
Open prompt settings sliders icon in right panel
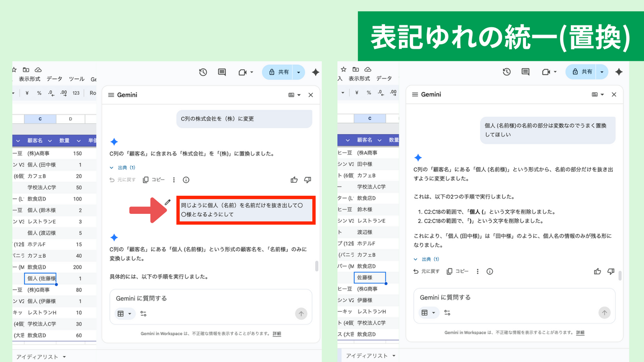click(x=447, y=313)
